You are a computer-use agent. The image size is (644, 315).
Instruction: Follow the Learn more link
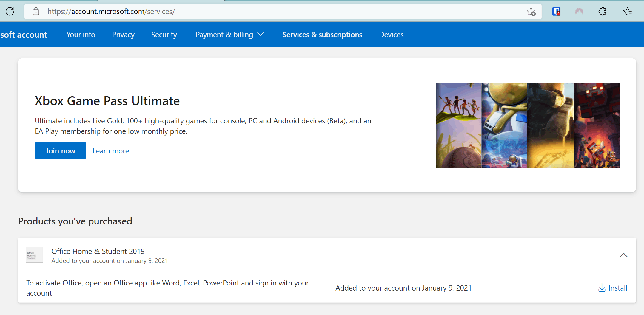(x=111, y=151)
